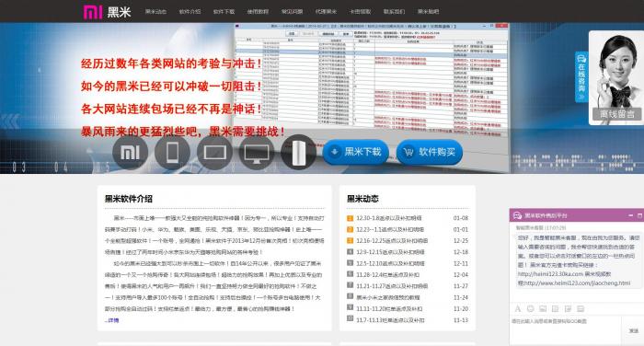
Task: Click the 详情 details link under introduction
Action: [111, 320]
